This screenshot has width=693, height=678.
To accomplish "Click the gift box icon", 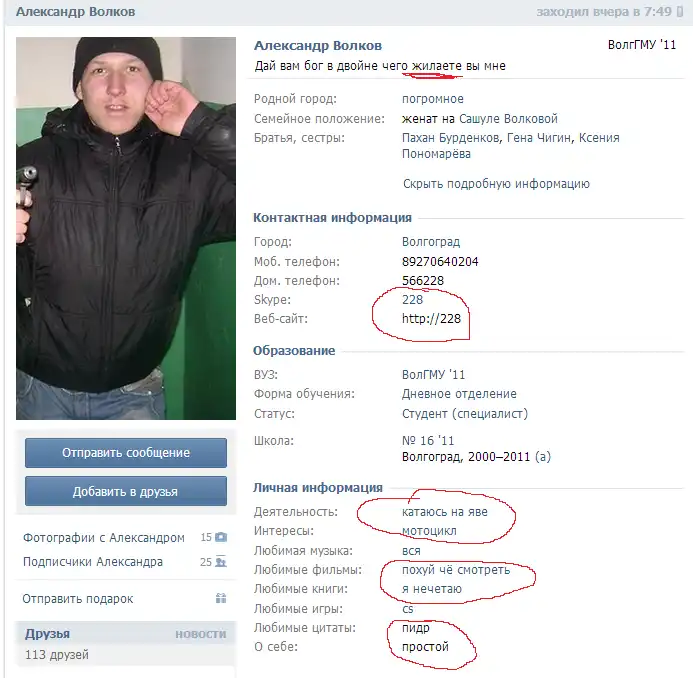I will [221, 598].
